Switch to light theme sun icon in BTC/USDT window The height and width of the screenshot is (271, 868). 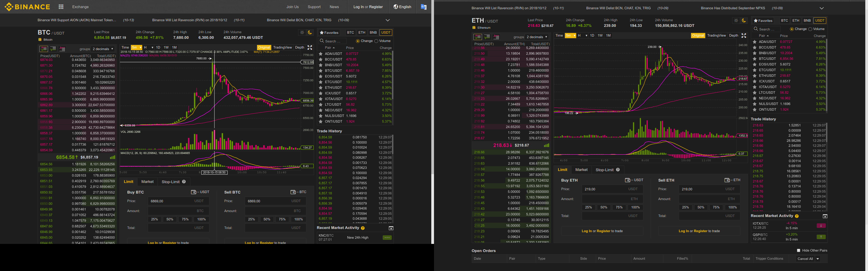click(302, 33)
